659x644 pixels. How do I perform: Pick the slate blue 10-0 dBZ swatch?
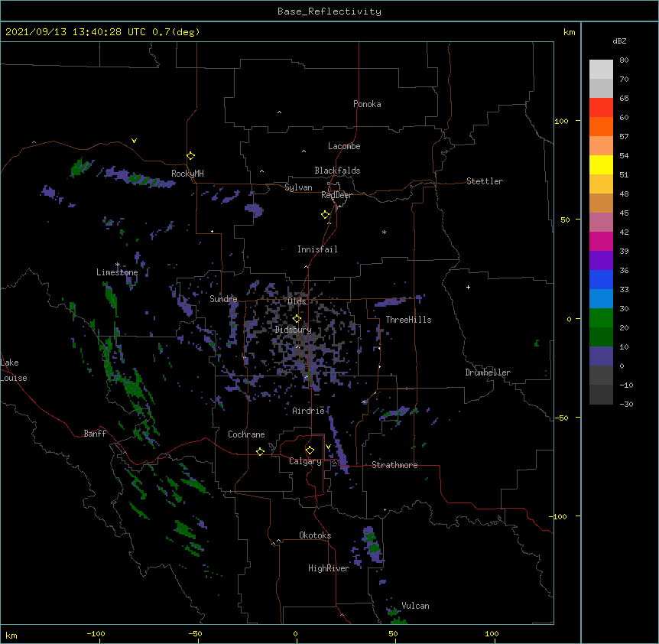click(601, 356)
